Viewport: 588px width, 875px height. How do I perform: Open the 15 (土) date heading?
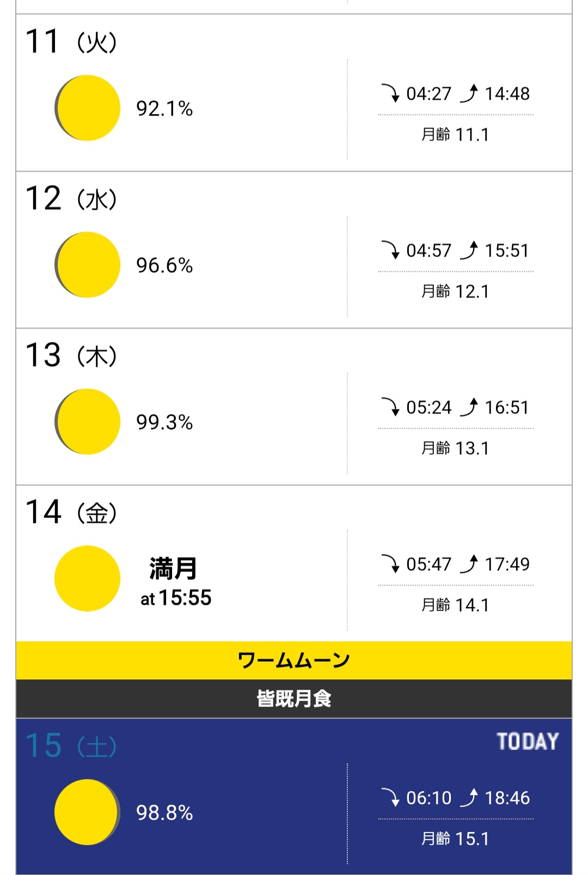click(71, 745)
